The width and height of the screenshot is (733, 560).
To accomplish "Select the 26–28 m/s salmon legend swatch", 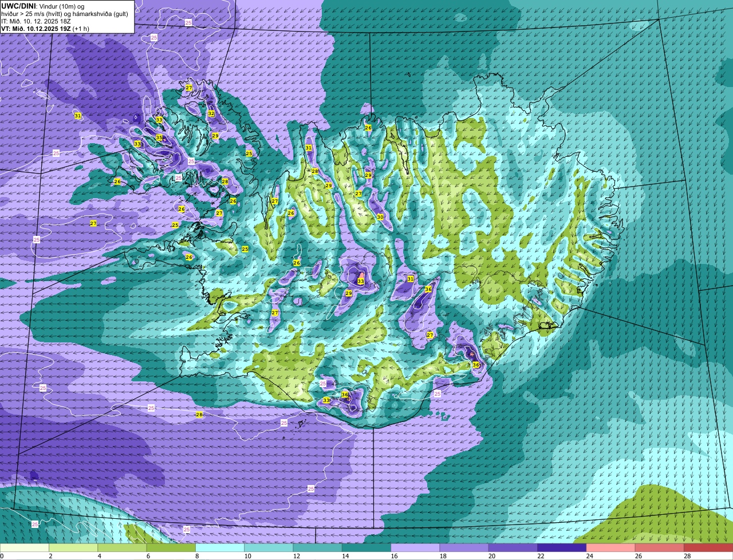I will coord(660,548).
